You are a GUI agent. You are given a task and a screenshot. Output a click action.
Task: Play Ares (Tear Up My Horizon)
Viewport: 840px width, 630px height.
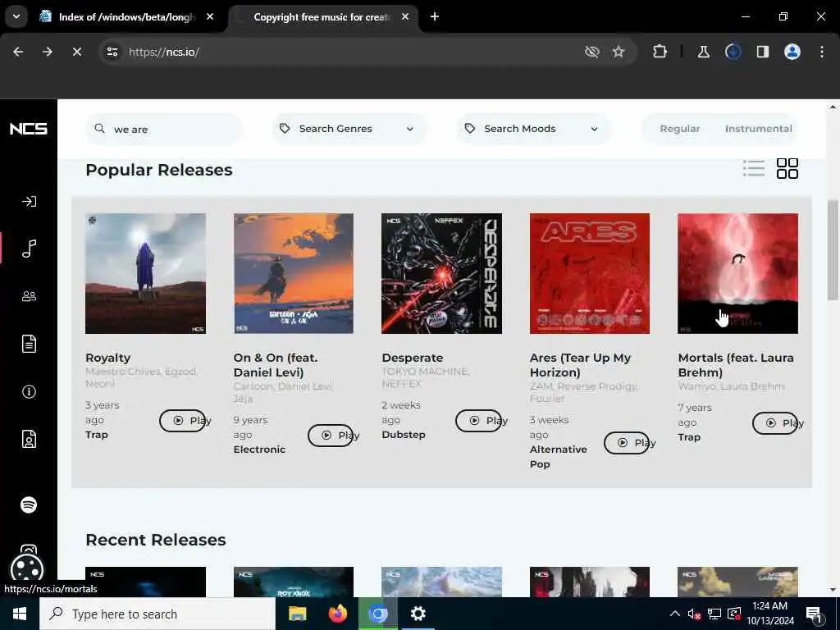(627, 442)
